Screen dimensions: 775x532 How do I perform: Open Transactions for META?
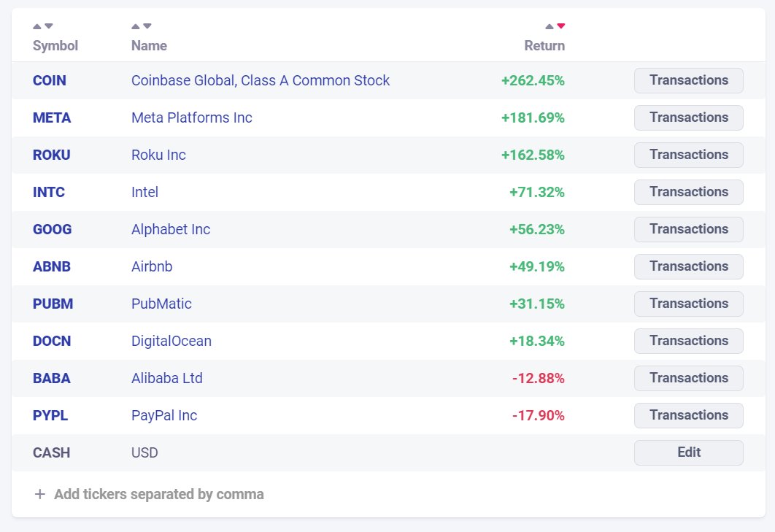[x=688, y=117]
